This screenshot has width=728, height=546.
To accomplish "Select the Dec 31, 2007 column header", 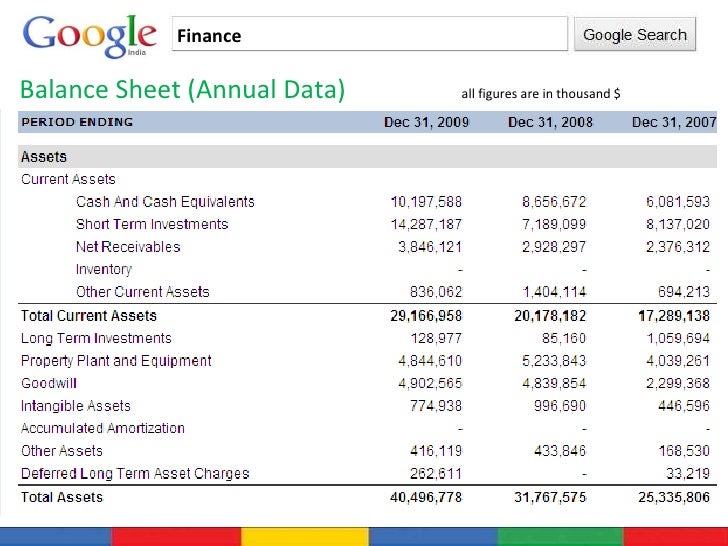I will point(674,122).
